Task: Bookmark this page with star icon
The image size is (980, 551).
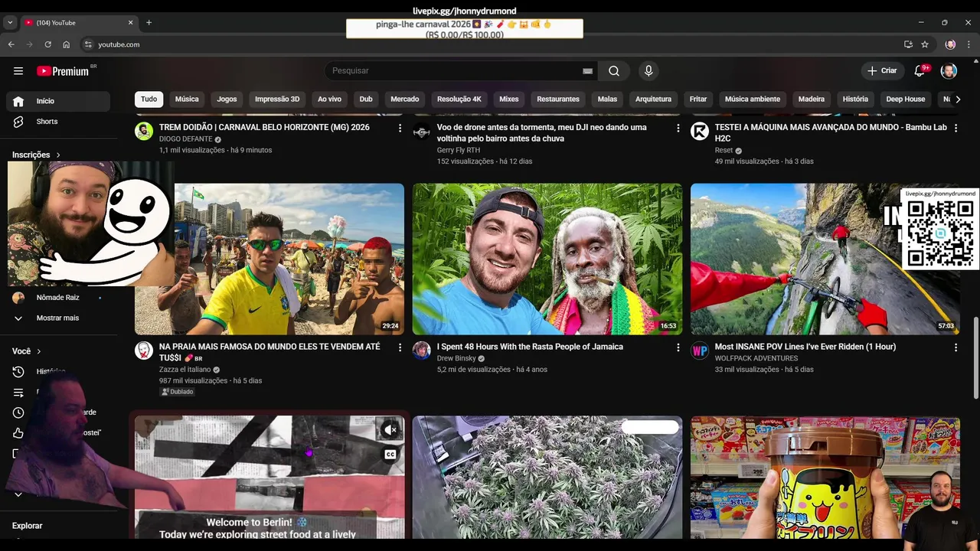Action: [925, 44]
